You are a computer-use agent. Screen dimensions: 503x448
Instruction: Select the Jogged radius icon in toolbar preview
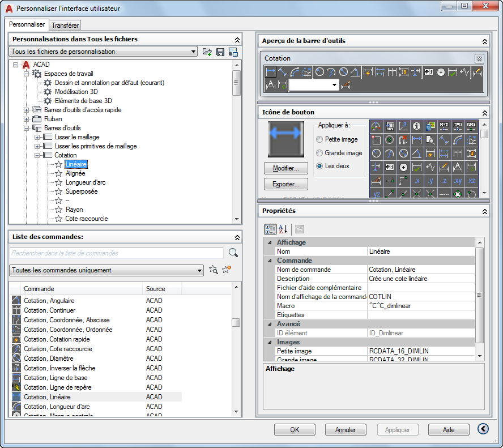coord(331,72)
